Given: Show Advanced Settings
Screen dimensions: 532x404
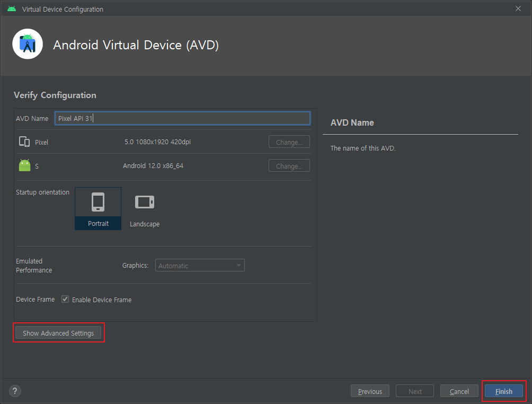Looking at the screenshot, I should [x=58, y=333].
